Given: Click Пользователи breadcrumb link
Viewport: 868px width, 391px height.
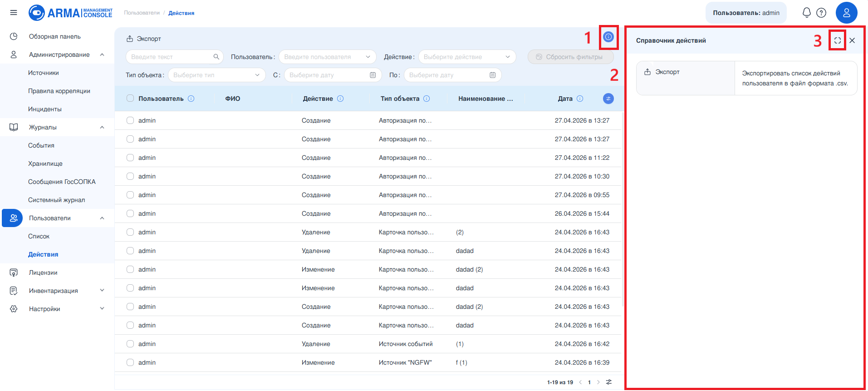Looking at the screenshot, I should [142, 13].
